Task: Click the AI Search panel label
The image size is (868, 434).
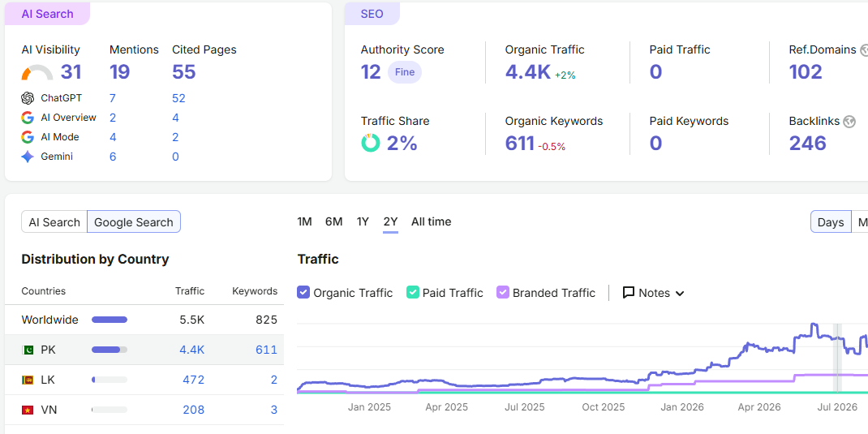Action: (x=47, y=14)
